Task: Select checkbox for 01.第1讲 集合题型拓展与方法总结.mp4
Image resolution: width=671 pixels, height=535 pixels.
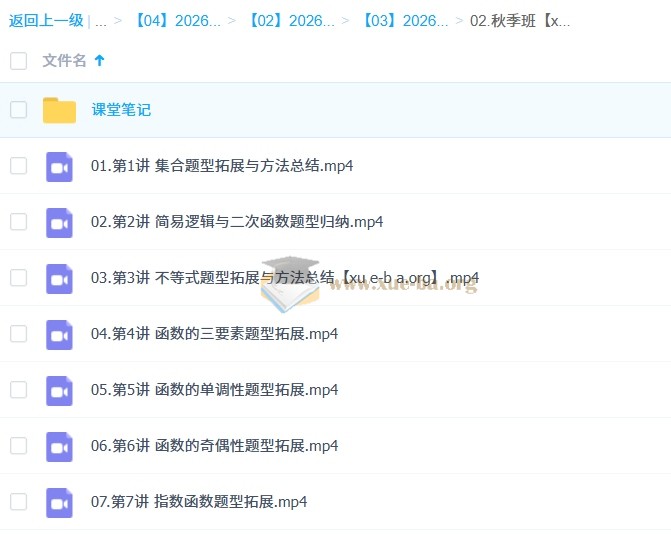Action: coord(18,166)
